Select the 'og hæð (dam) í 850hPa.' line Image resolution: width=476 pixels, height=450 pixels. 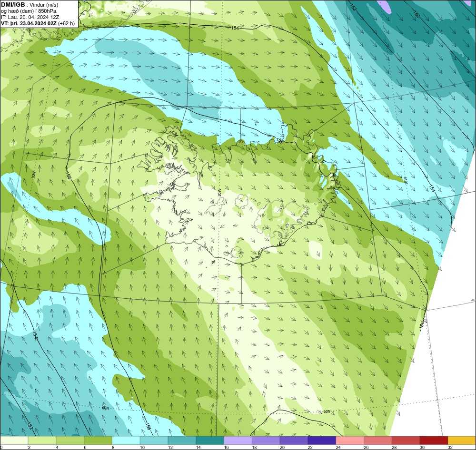tap(29, 11)
